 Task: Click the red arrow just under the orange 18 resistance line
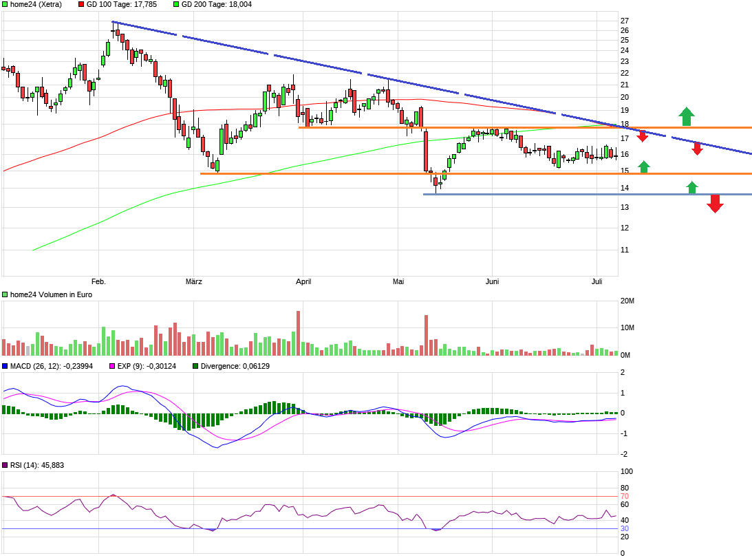pos(643,136)
